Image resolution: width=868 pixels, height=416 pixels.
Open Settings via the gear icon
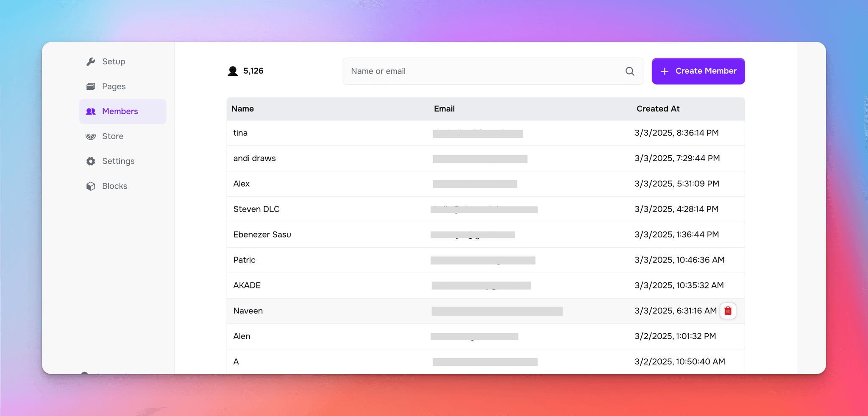(x=91, y=161)
